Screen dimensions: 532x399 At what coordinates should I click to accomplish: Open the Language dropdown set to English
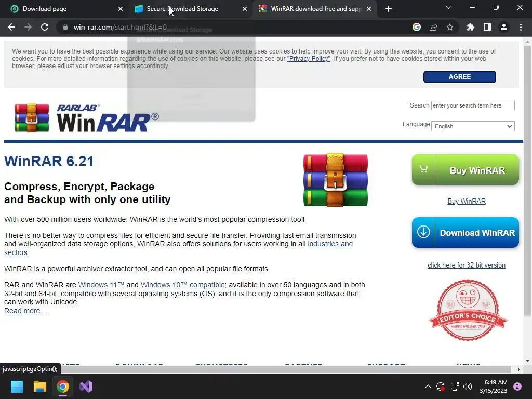click(473, 126)
